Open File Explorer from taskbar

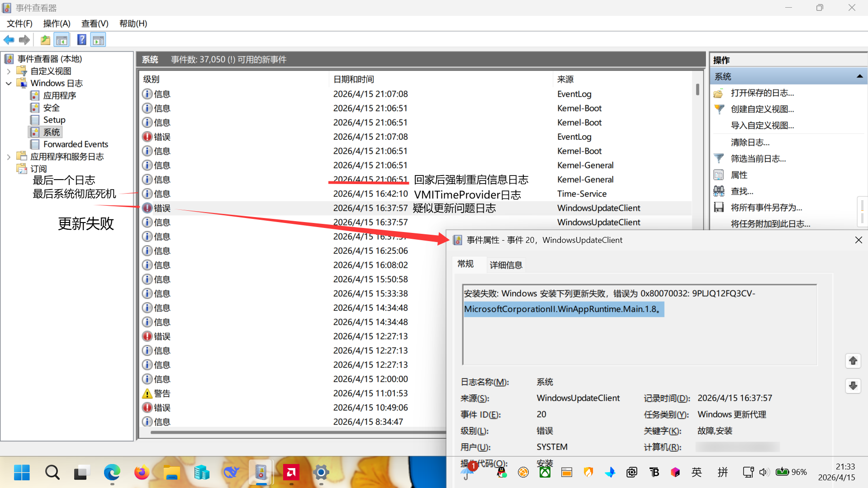(171, 473)
